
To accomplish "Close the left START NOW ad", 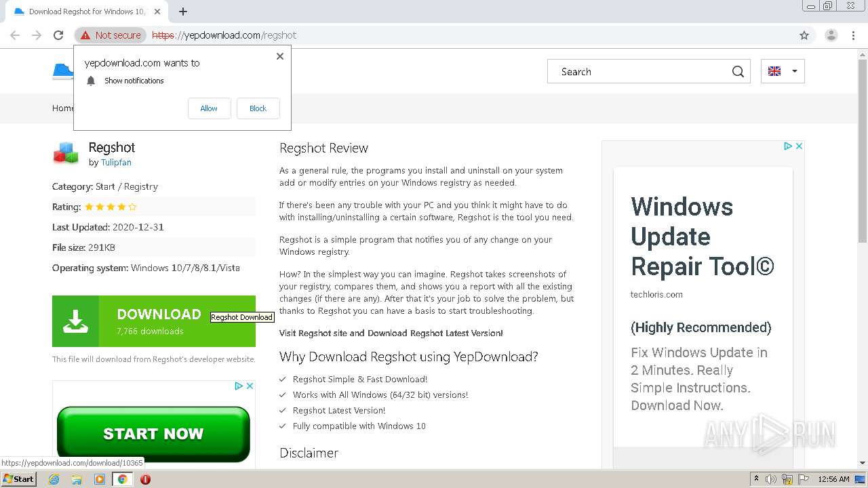I will click(250, 386).
